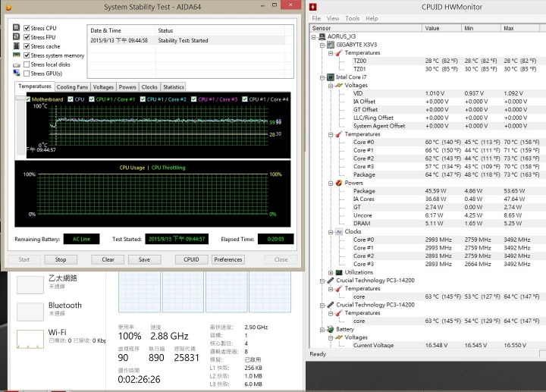The height and width of the screenshot is (392, 546).
Task: Click the Stress cache icon
Action: click(17, 46)
